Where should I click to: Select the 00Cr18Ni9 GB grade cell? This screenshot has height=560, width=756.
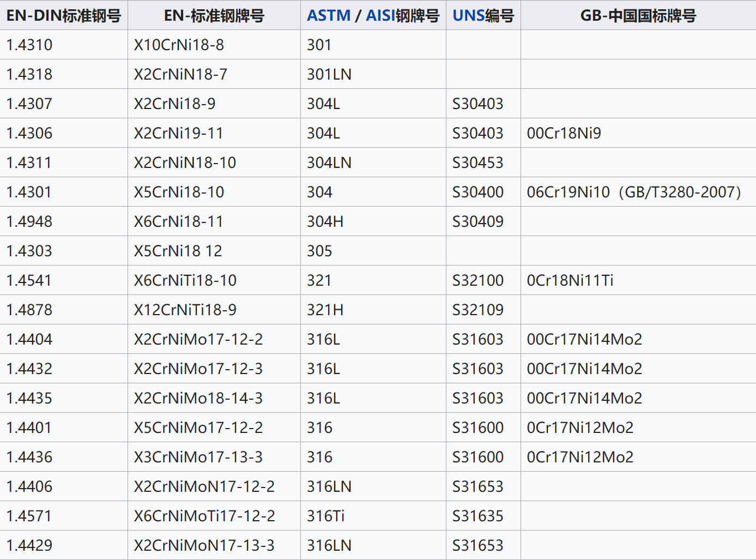coord(564,133)
